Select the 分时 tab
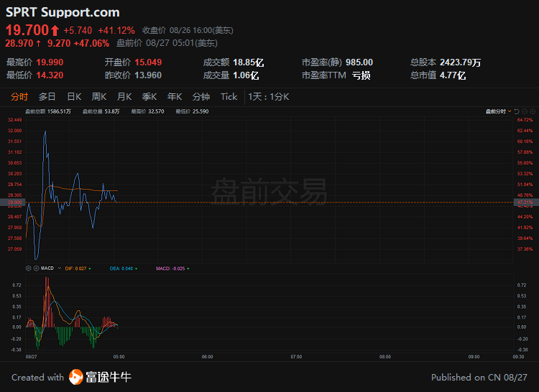 click(19, 97)
